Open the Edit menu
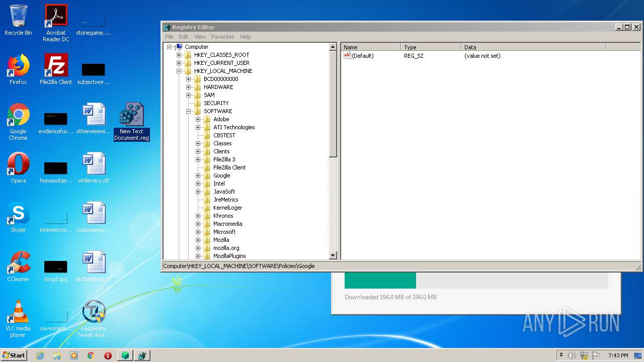This screenshot has height=362, width=644. [184, 37]
